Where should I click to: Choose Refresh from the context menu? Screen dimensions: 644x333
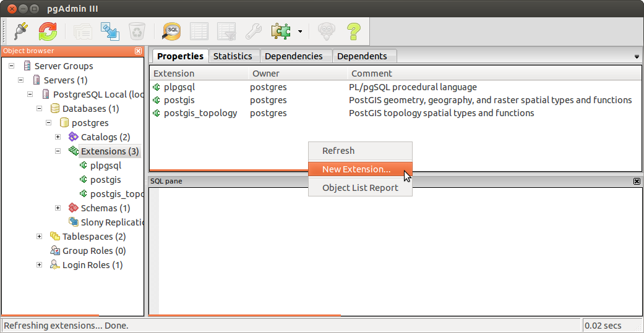(x=360, y=151)
